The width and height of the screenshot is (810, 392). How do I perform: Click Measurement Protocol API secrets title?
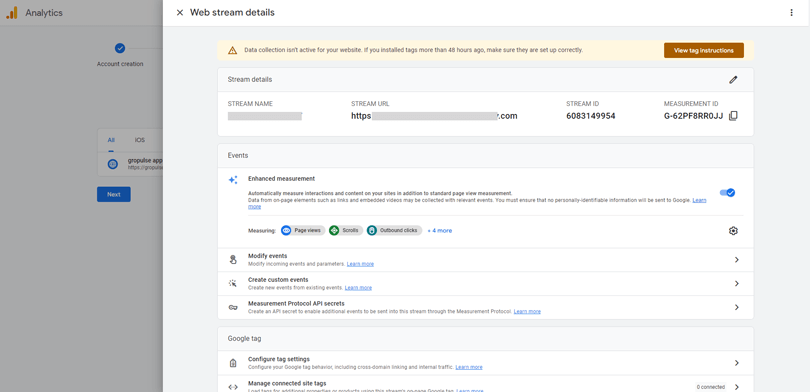coord(296,303)
